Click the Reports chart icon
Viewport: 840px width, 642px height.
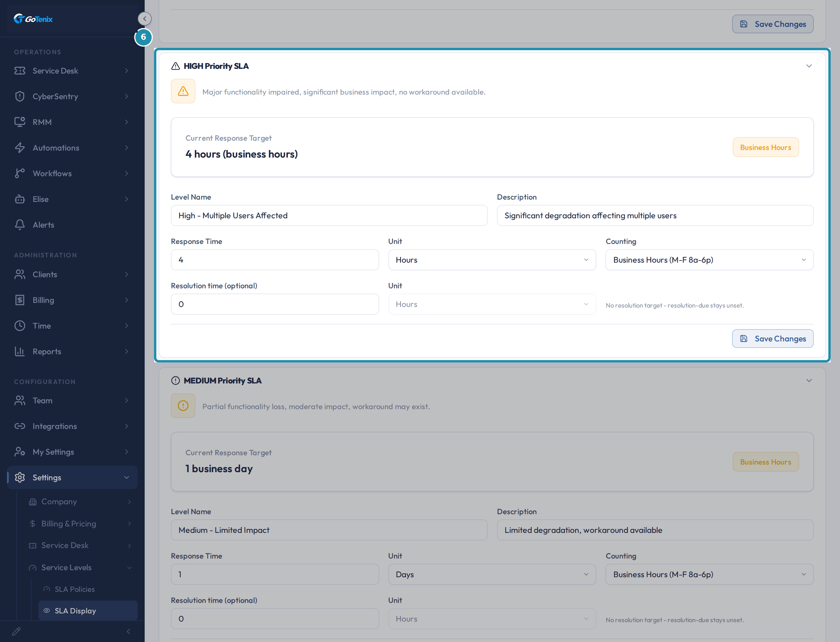[20, 351]
